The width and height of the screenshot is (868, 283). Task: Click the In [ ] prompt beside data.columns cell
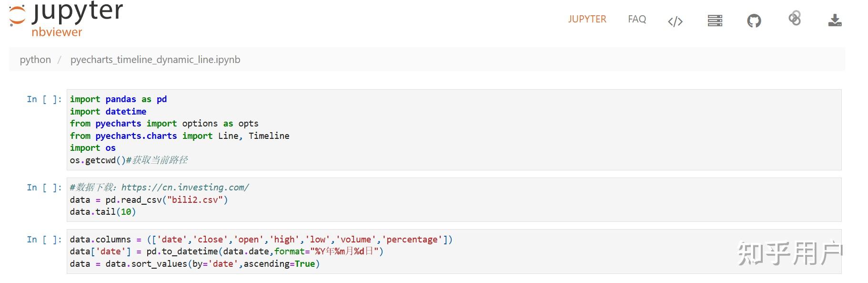coord(44,240)
